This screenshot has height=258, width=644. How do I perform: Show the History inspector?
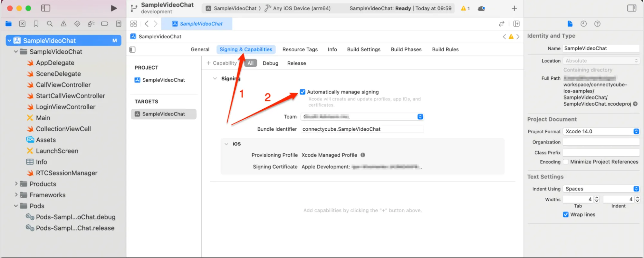tap(583, 24)
